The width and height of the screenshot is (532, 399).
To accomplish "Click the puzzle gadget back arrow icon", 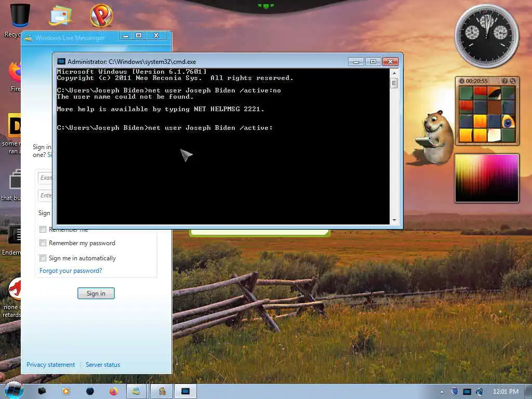I will (462, 81).
